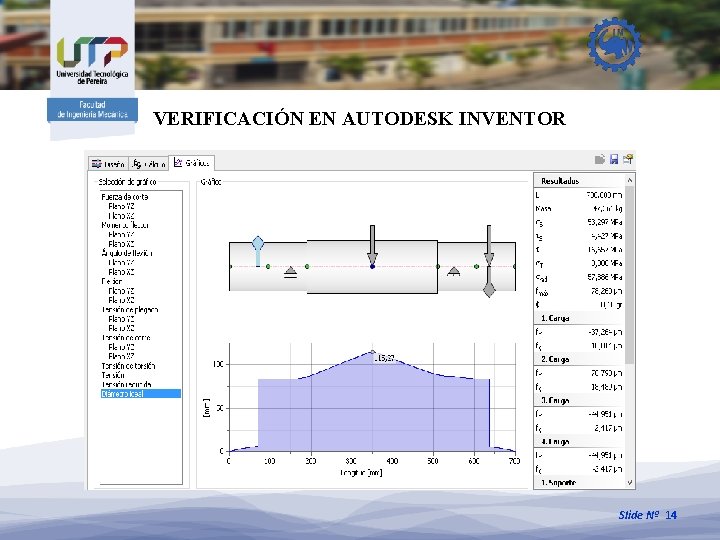Image resolution: width=720 pixels, height=540 pixels.
Task: Click the grey folder export icon
Action: point(600,159)
